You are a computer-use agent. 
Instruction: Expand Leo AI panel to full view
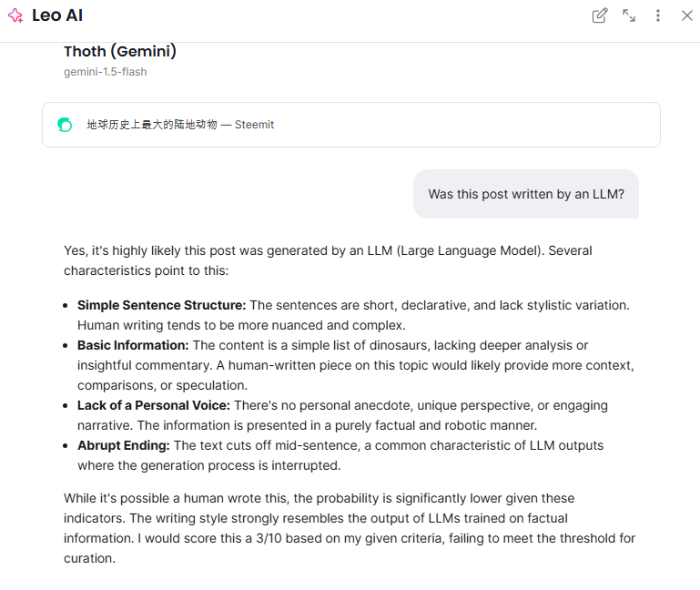(629, 15)
